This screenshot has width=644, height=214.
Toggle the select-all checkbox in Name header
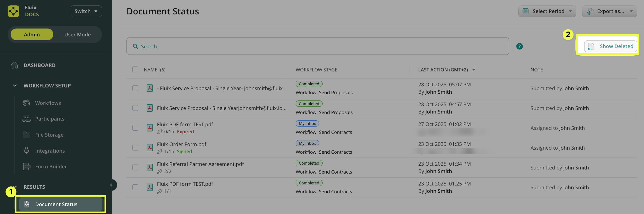[x=135, y=70]
